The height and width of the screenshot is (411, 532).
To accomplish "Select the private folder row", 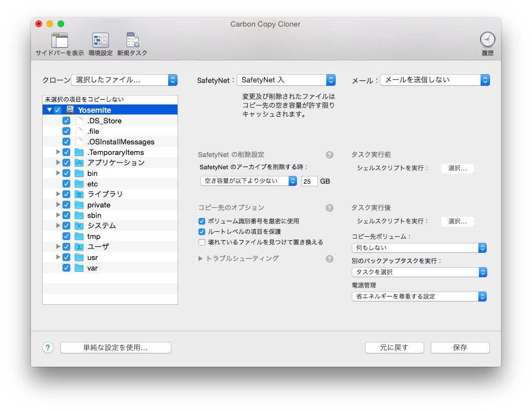I will (x=110, y=205).
